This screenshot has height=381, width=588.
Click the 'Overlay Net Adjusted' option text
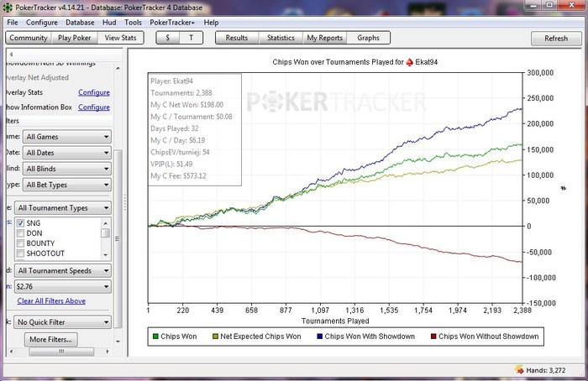(x=38, y=77)
